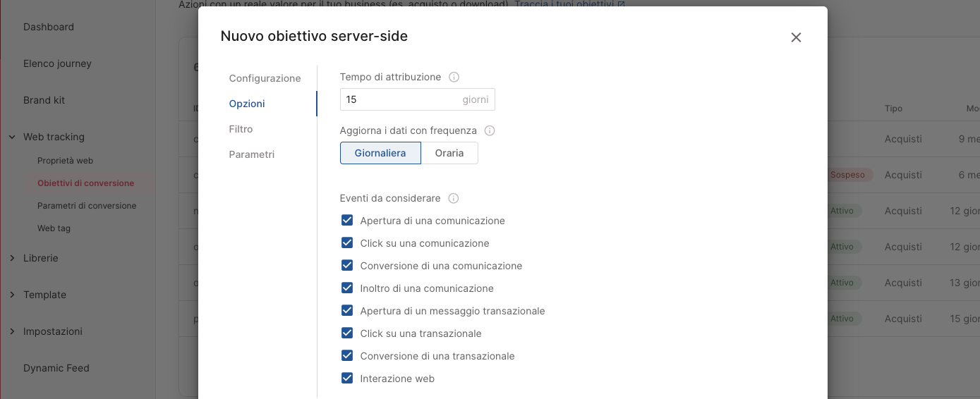Disable the Interazione web checkbox
The height and width of the screenshot is (399, 980).
tap(347, 379)
